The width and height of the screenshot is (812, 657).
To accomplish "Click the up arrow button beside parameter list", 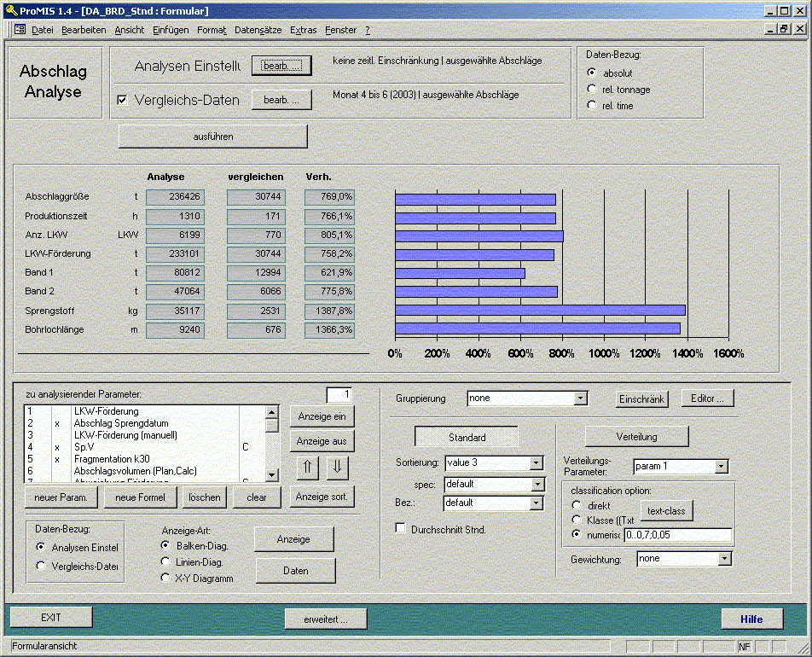I will point(307,468).
